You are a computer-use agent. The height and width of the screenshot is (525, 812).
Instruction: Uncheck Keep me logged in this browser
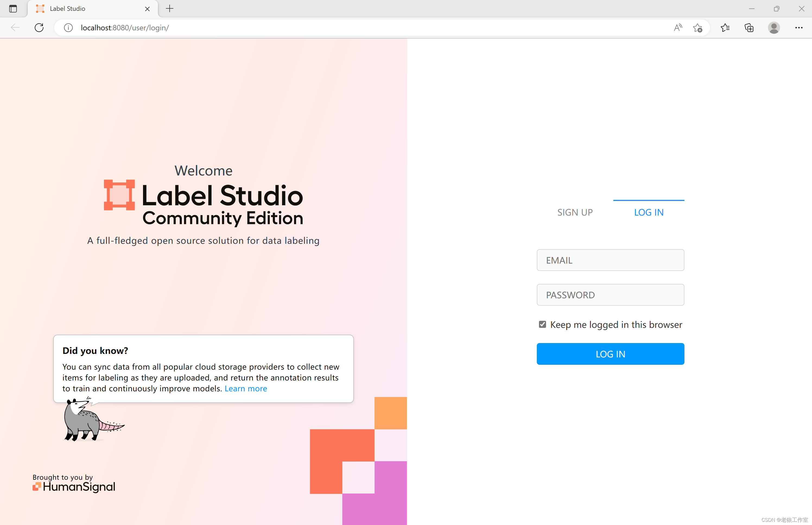click(x=542, y=324)
